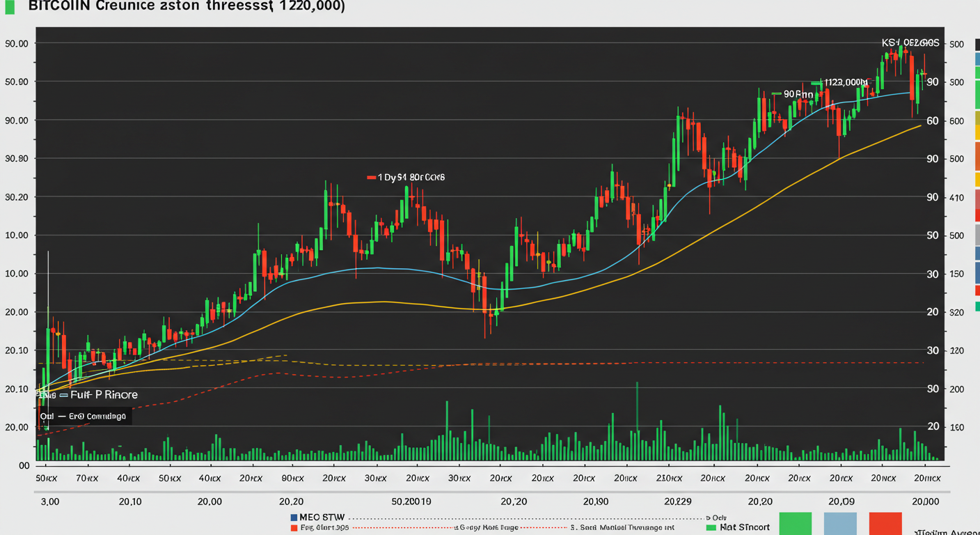Click the '410' value on the right axis
This screenshot has width=980, height=535.
(956, 198)
